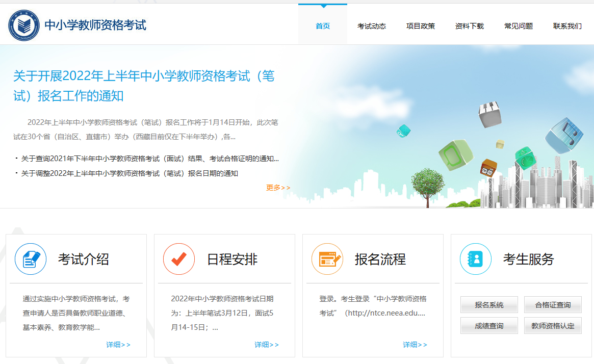Click the 报名流程 card heading
This screenshot has height=364, width=594.
[380, 259]
